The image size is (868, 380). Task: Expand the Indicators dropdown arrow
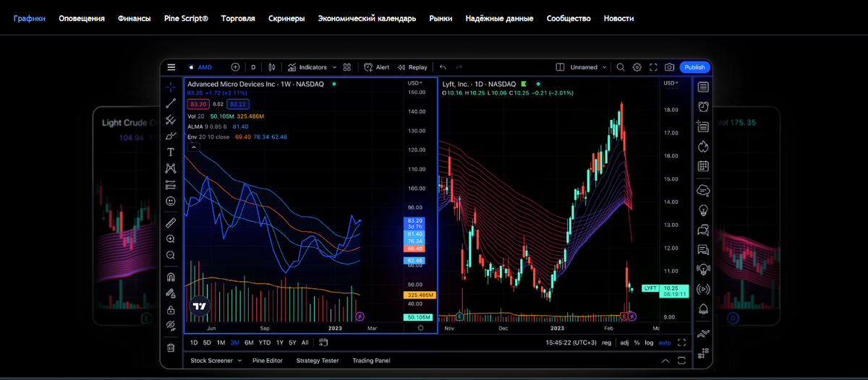pos(334,67)
